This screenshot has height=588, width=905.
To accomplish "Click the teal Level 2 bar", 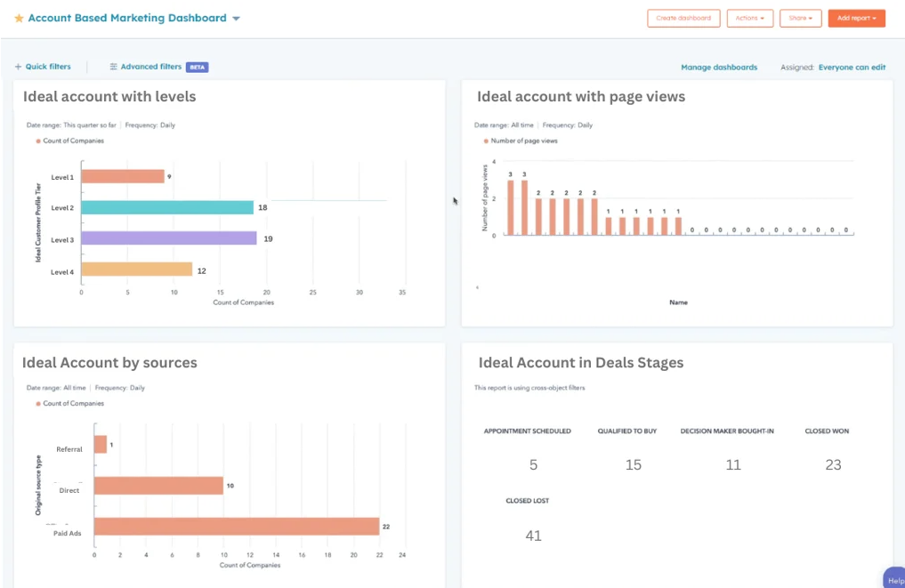I will pos(167,207).
